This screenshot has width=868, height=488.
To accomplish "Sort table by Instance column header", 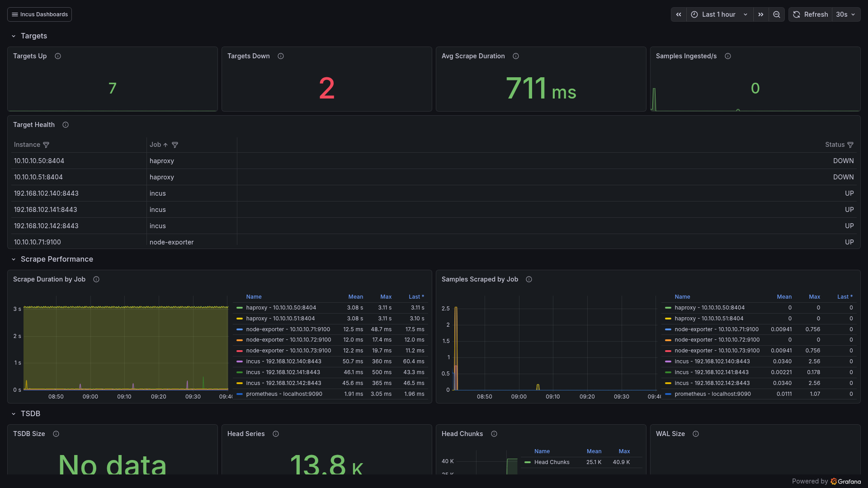I will pos(27,145).
